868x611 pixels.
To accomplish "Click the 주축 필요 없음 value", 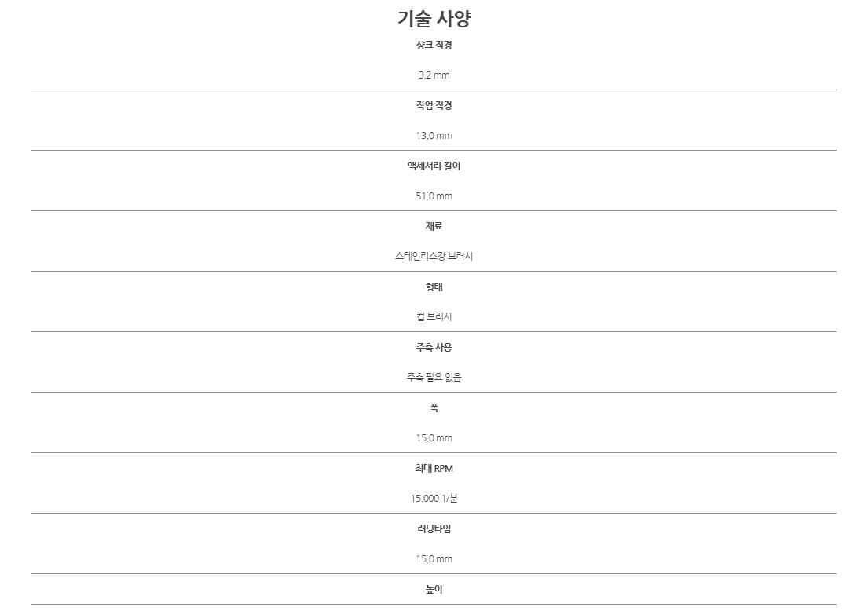I will (434, 377).
